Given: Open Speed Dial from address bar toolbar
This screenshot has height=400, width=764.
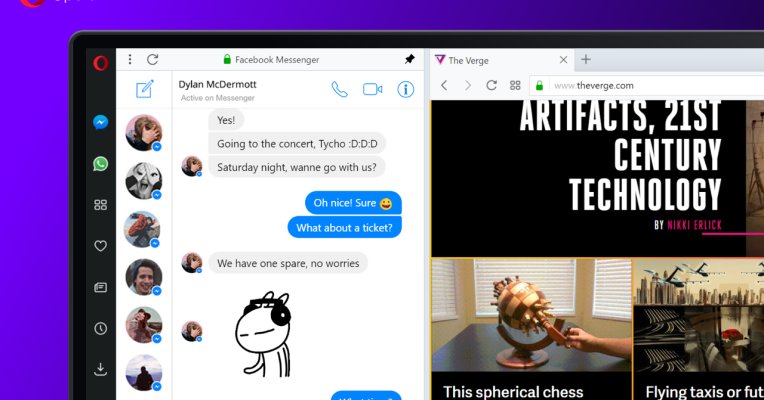Looking at the screenshot, I should point(515,85).
